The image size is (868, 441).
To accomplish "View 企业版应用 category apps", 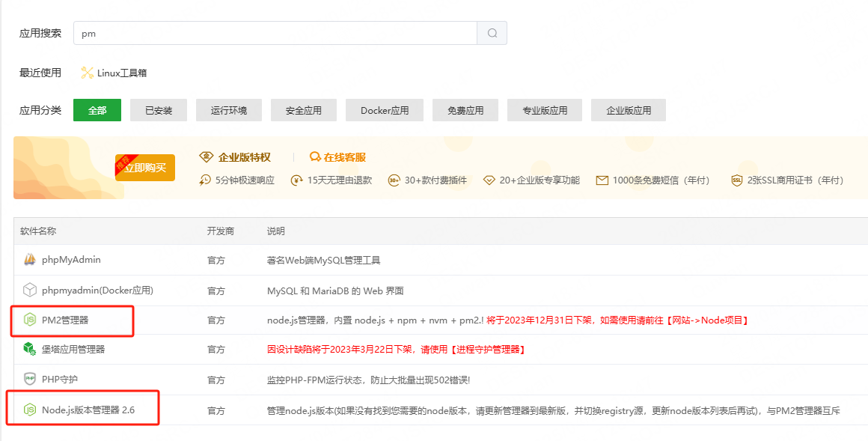I will coord(628,109).
